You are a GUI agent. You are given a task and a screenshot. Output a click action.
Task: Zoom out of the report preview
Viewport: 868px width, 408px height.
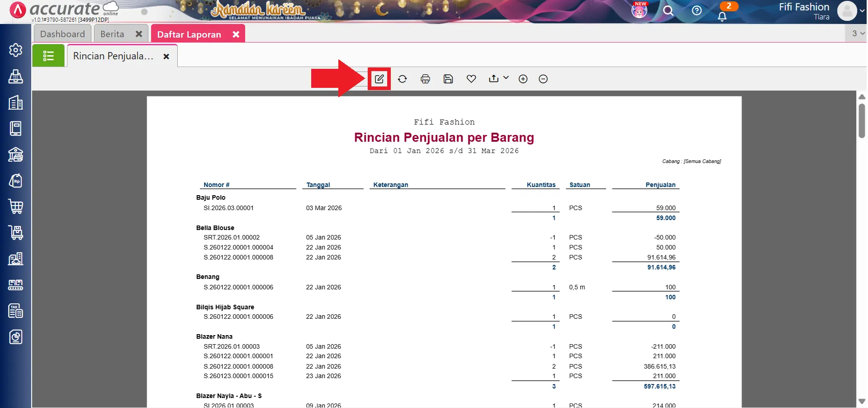[542, 78]
